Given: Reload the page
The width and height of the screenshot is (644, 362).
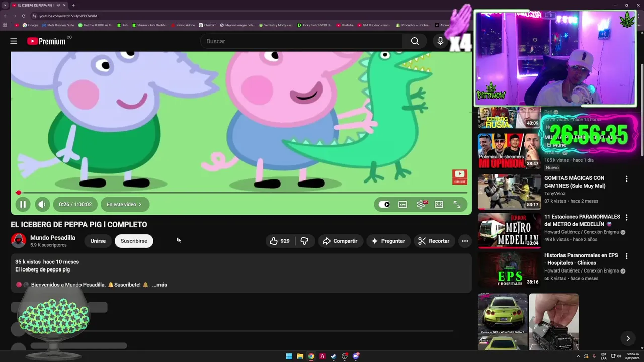Looking at the screenshot, I should 23,16.
